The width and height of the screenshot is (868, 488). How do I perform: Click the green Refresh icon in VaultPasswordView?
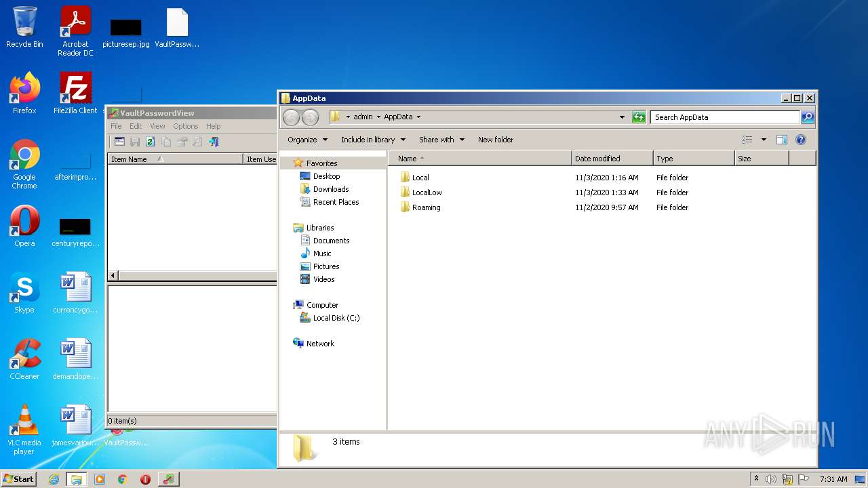tap(150, 142)
